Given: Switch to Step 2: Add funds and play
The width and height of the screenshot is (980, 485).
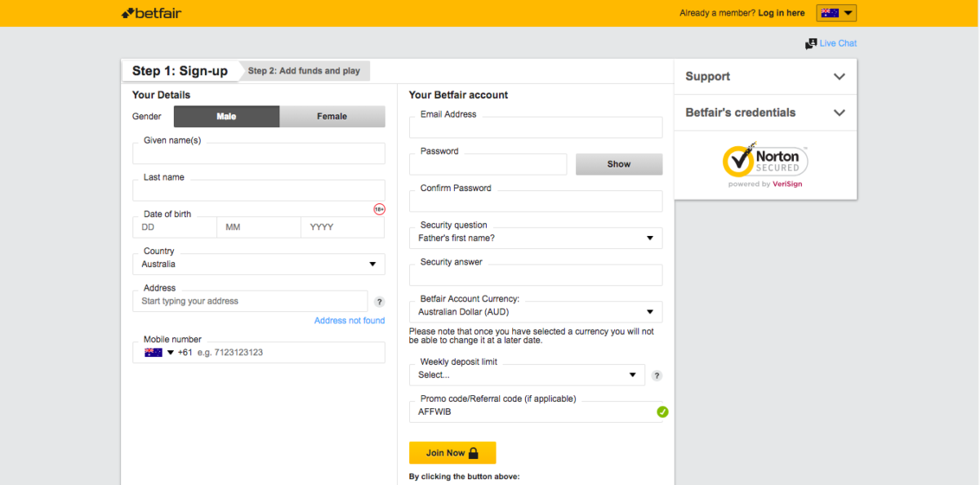Looking at the screenshot, I should click(305, 70).
